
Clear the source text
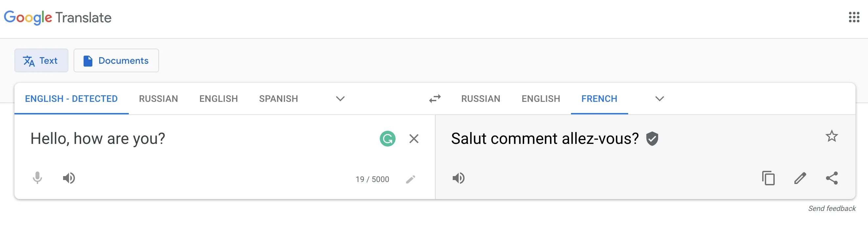[414, 138]
